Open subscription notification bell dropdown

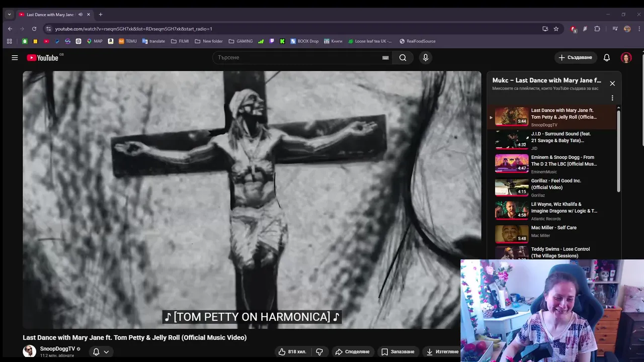tap(101, 352)
